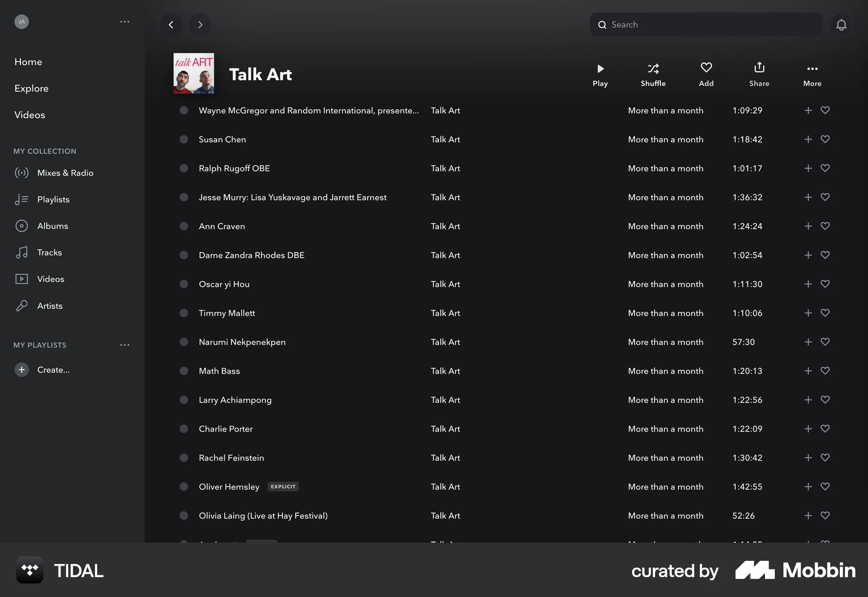868x597 pixels.
Task: Select the Playlists icon in sidebar
Action: [22, 199]
